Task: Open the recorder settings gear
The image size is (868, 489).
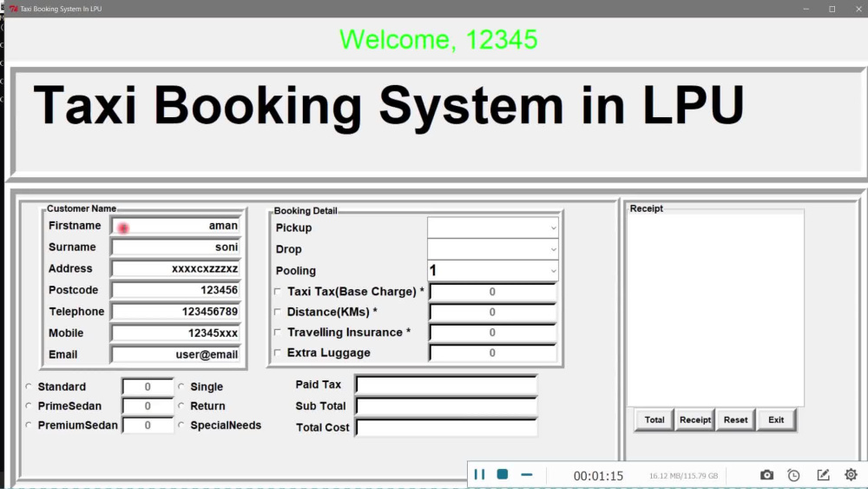Action: click(x=851, y=474)
